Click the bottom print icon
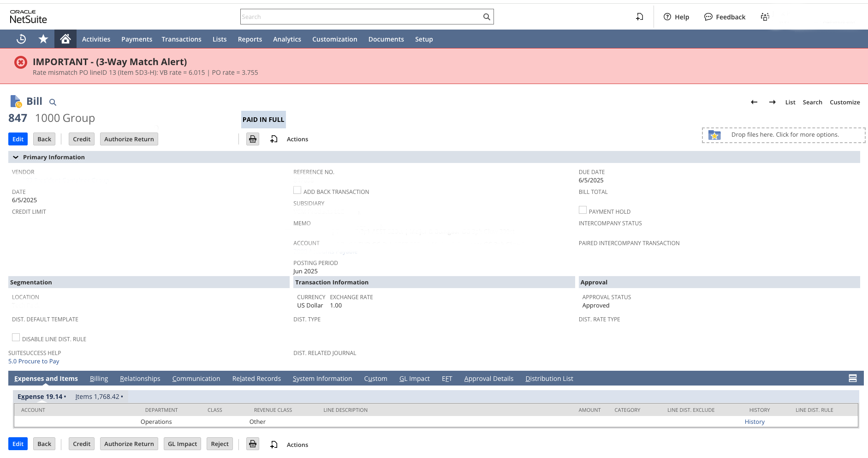 click(253, 444)
